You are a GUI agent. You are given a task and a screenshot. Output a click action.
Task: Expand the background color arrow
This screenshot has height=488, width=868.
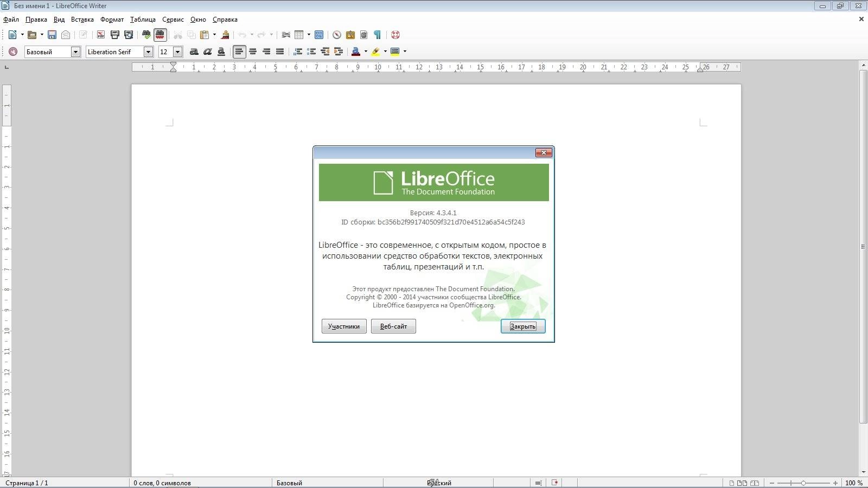click(x=405, y=52)
